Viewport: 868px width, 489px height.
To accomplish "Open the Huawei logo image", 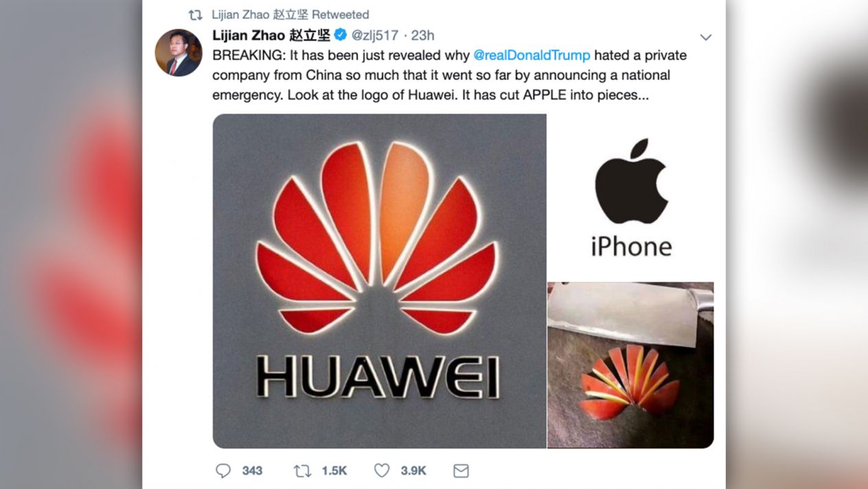I will pyautogui.click(x=379, y=281).
